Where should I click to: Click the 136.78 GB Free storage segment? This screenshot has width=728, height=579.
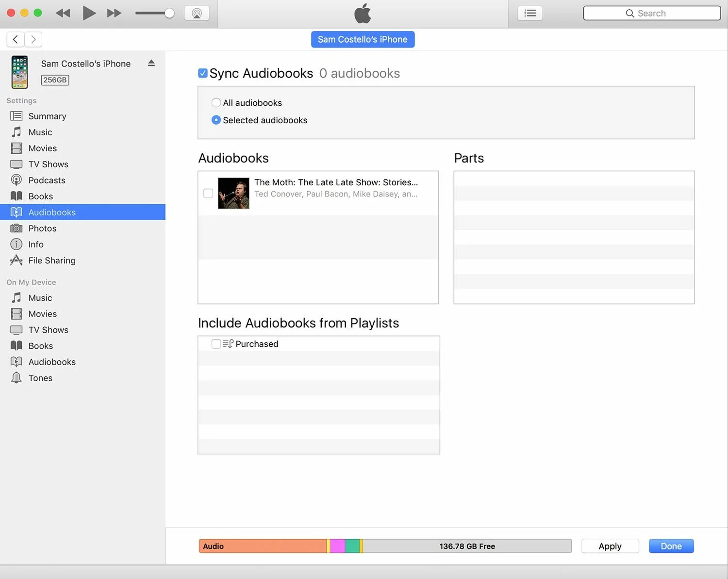pos(467,546)
